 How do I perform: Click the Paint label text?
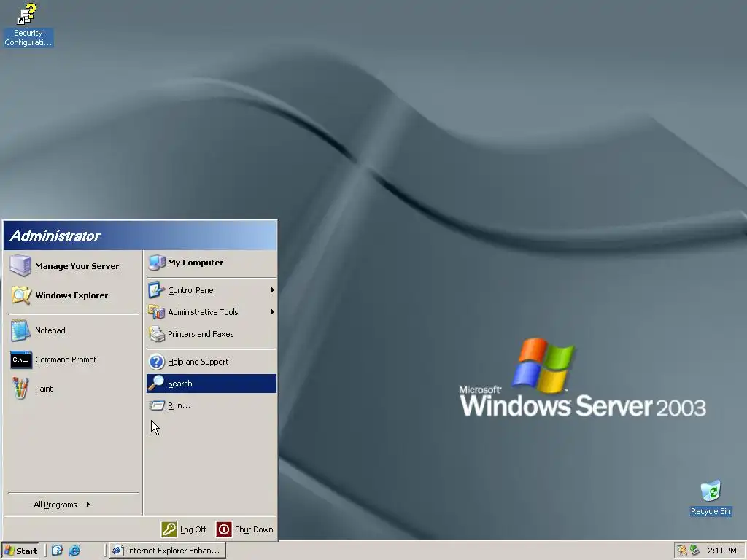point(44,389)
